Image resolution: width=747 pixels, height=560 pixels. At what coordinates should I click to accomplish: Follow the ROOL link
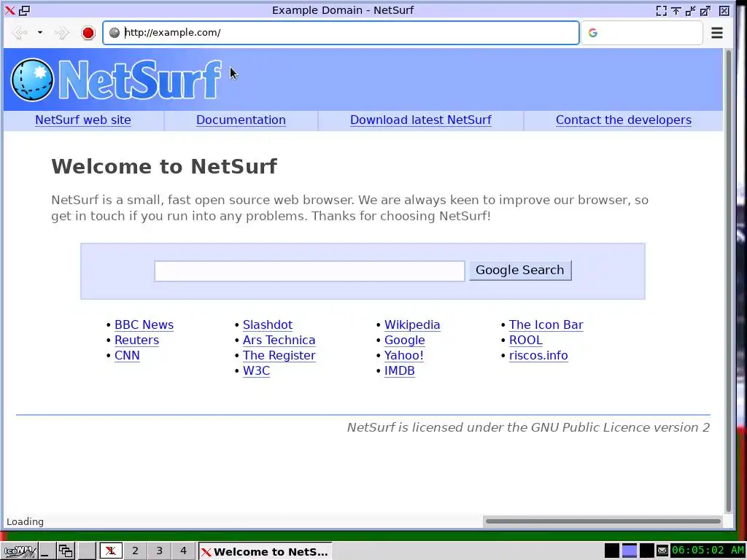pos(526,340)
